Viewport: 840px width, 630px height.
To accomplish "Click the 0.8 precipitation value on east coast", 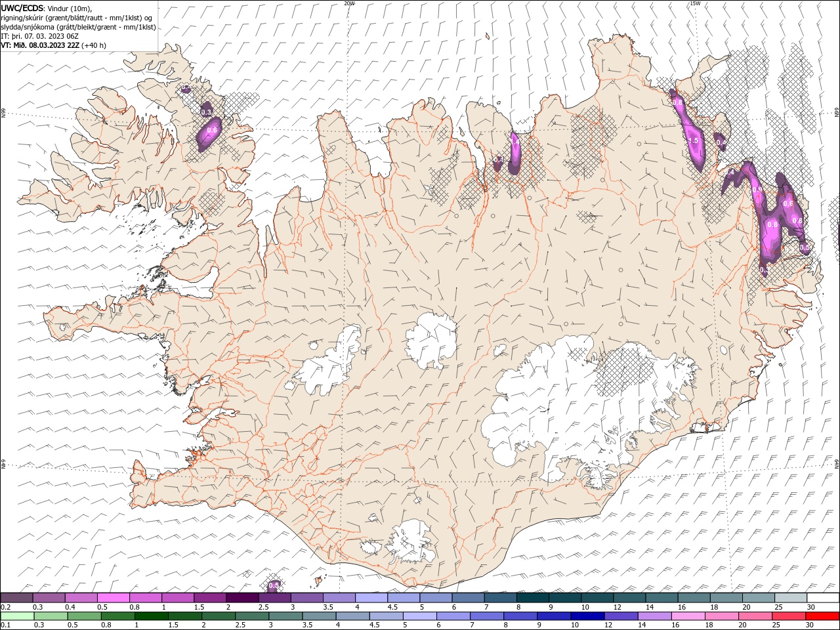I will (x=772, y=225).
